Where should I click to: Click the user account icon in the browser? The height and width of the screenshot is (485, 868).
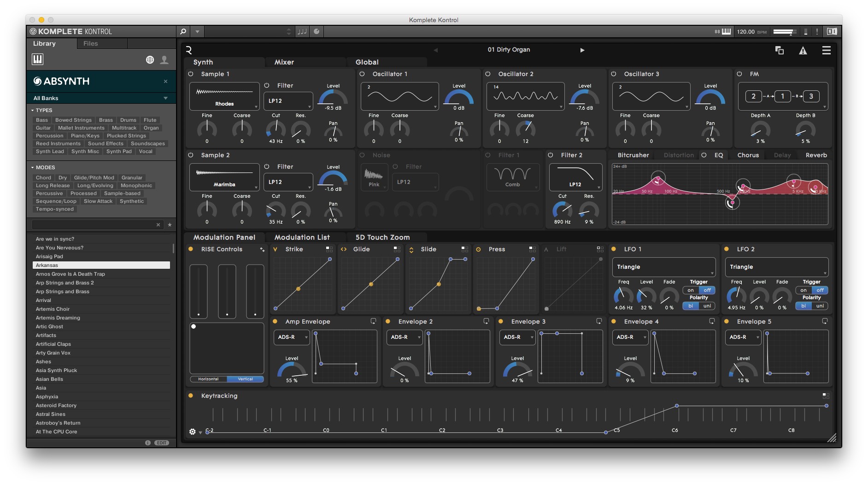coord(164,59)
